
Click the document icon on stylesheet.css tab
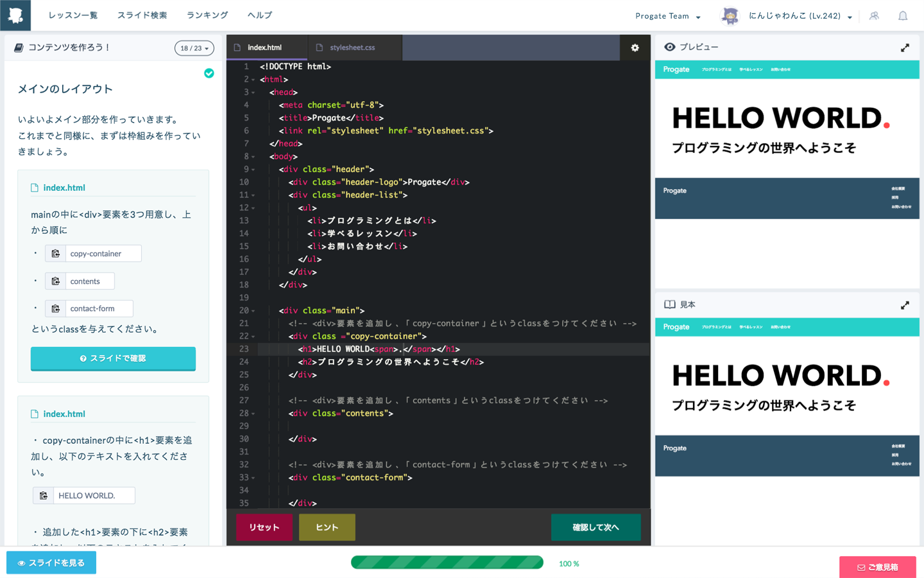(320, 48)
